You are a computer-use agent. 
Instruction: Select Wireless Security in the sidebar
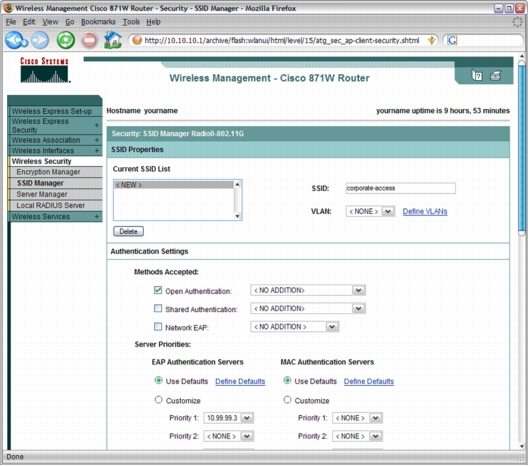coord(55,161)
